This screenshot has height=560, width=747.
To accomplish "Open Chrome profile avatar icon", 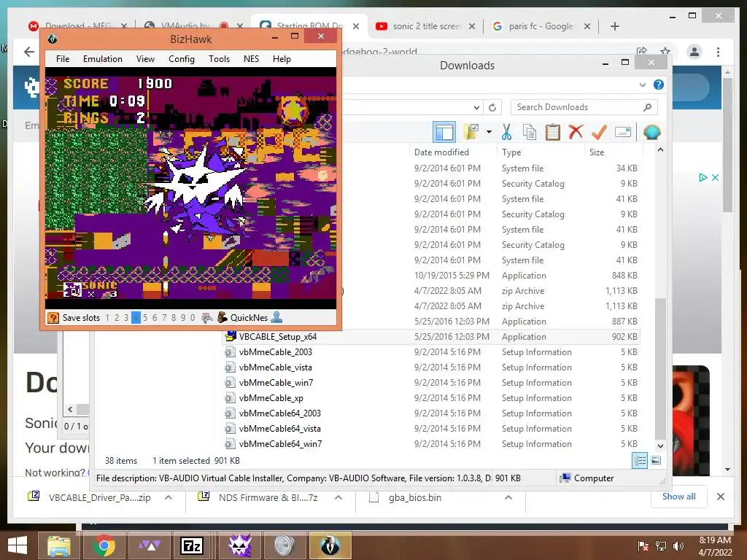I will pos(694,52).
